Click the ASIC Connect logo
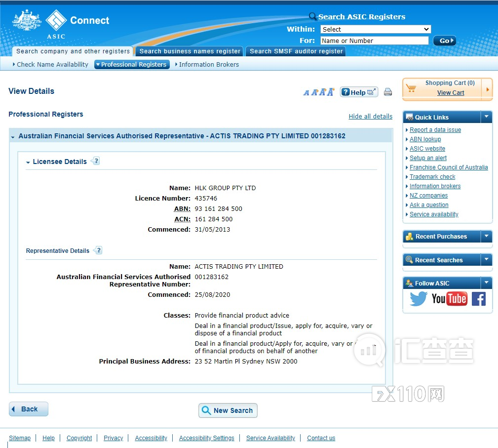This screenshot has height=448, width=498. click(60, 23)
